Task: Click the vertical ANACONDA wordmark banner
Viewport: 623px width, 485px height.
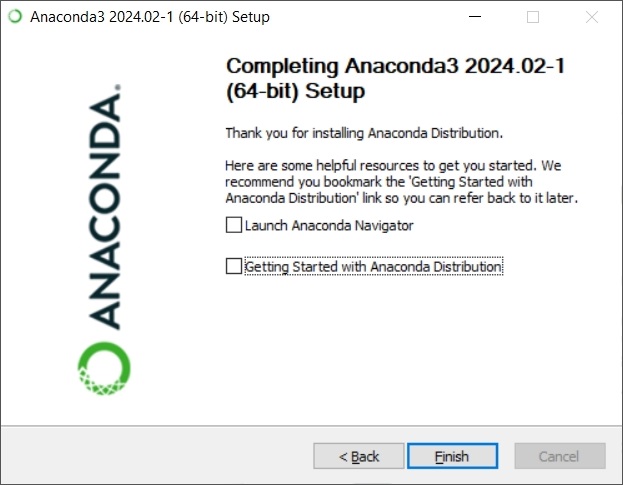Action: [x=104, y=209]
